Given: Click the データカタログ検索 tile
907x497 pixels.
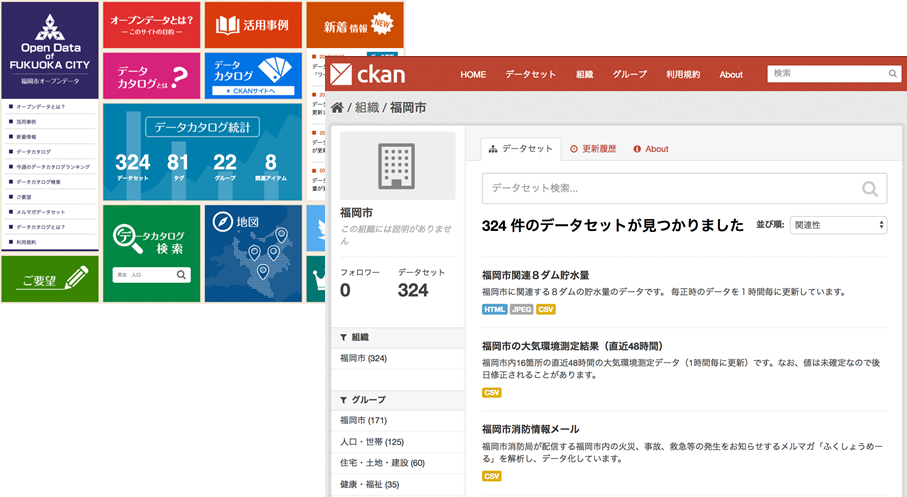Looking at the screenshot, I should tap(151, 252).
